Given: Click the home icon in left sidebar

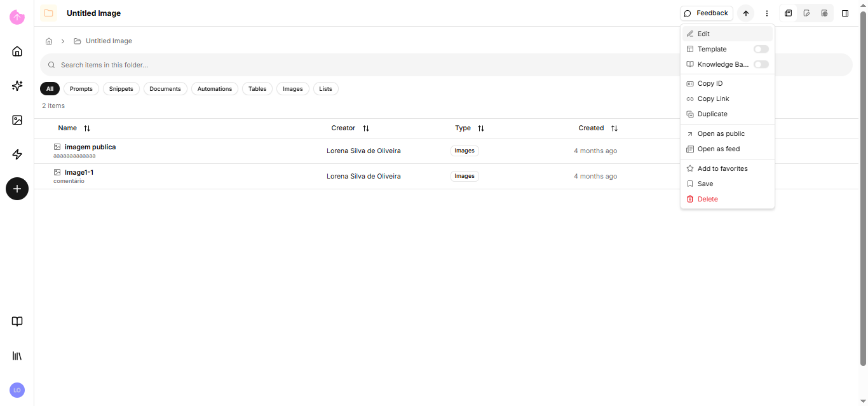Looking at the screenshot, I should coord(17,51).
